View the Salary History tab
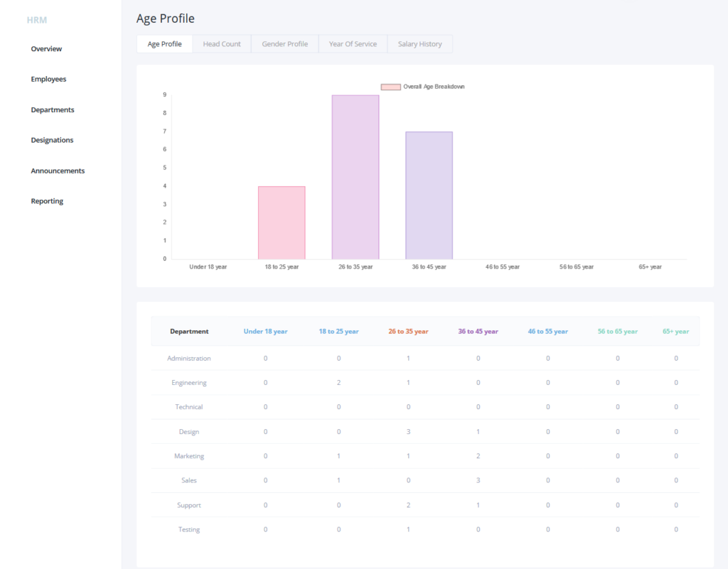This screenshot has width=728, height=569. [419, 44]
